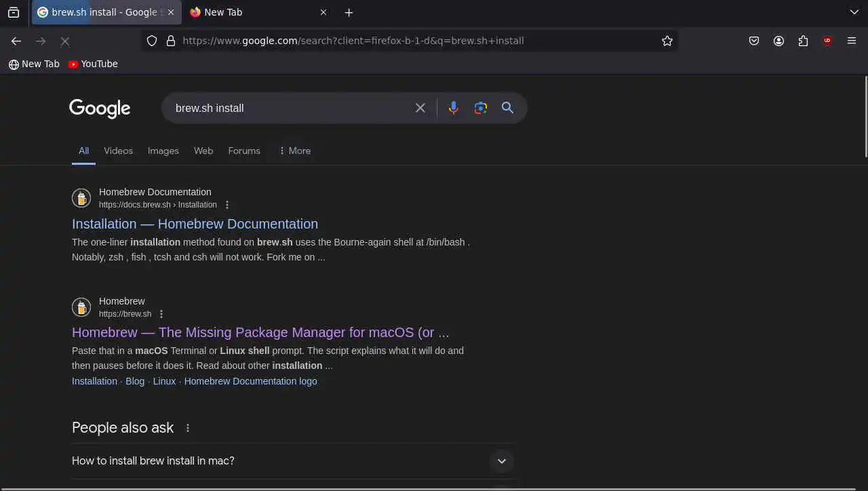
Task: Close the brew.sh install Google tab
Action: click(171, 12)
